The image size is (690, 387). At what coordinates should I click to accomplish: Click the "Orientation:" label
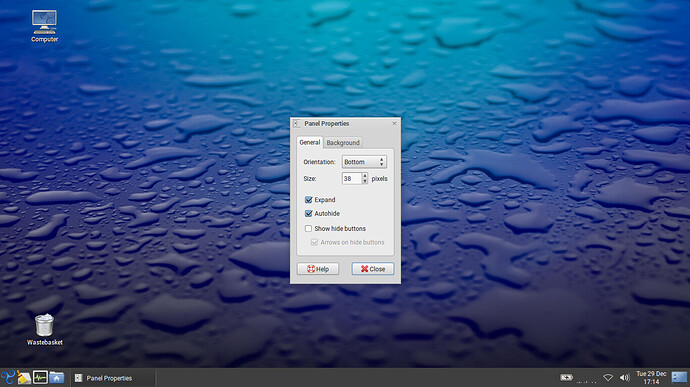click(319, 162)
